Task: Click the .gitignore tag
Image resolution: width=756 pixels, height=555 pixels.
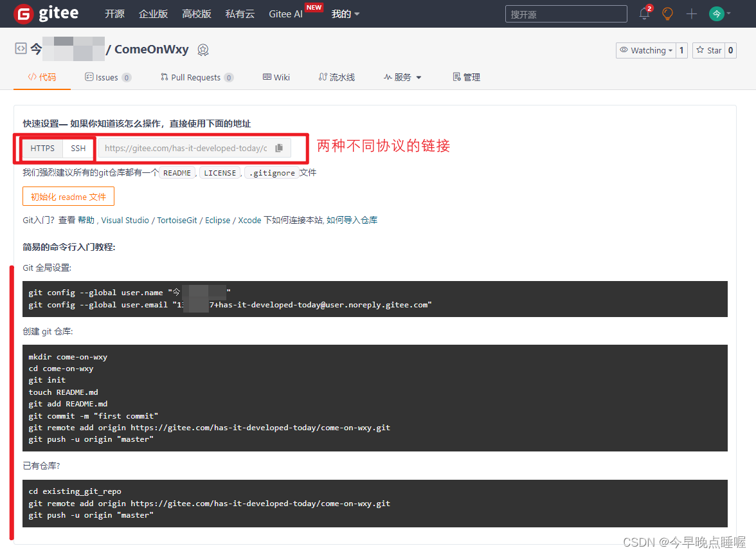Action: [272, 173]
